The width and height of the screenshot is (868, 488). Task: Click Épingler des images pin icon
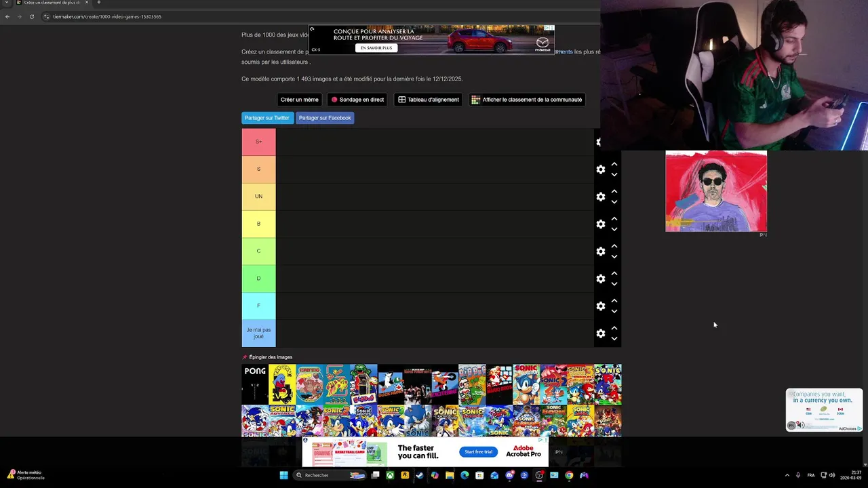(x=245, y=357)
